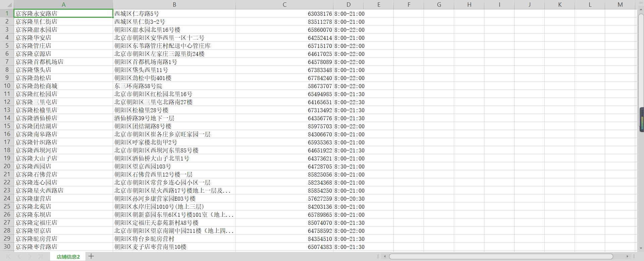Select address cell 酒仙桥路39号地下一层
The width and height of the screenshot is (644, 261).
point(174,118)
